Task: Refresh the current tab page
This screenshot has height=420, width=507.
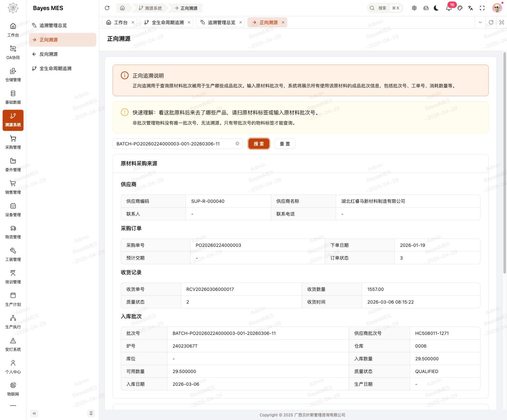Action: (x=491, y=22)
